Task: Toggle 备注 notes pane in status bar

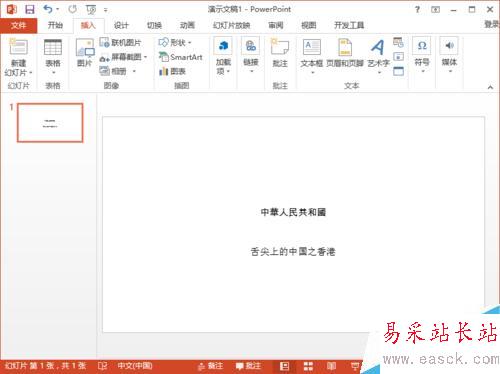Action: click(x=210, y=366)
